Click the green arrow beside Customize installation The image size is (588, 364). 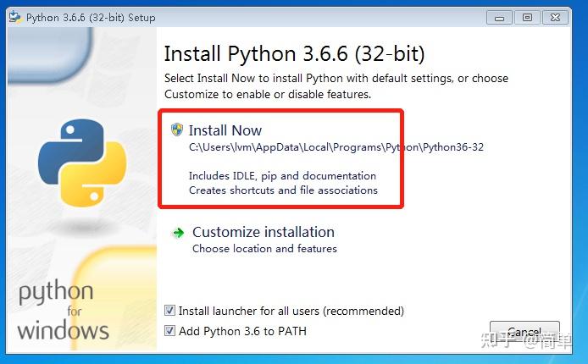(x=179, y=233)
